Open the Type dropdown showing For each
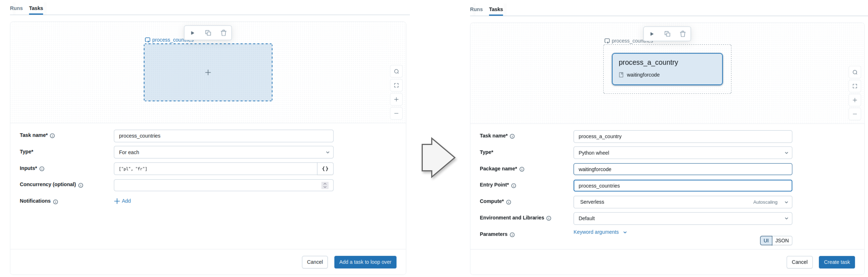The height and width of the screenshot is (277, 868). pyautogui.click(x=223, y=152)
